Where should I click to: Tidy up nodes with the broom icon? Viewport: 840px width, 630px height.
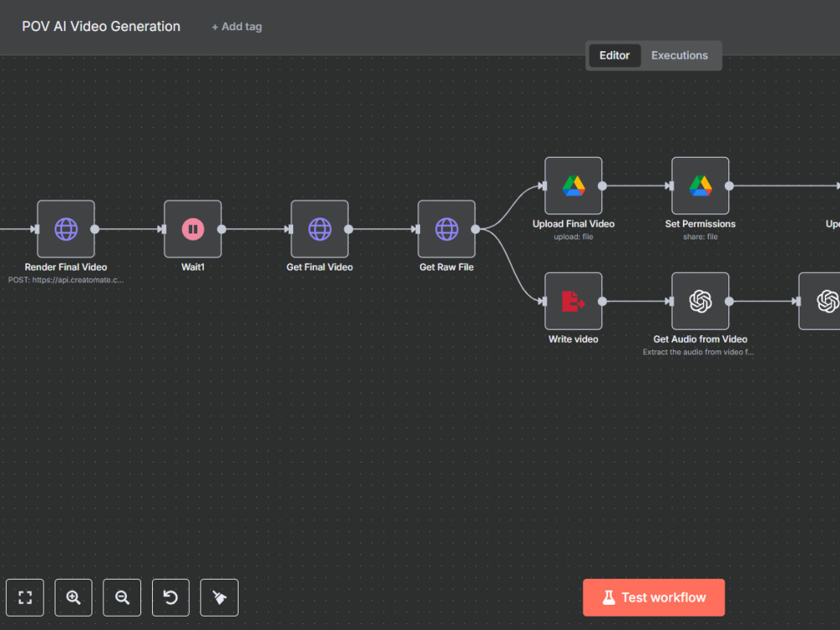pyautogui.click(x=219, y=597)
